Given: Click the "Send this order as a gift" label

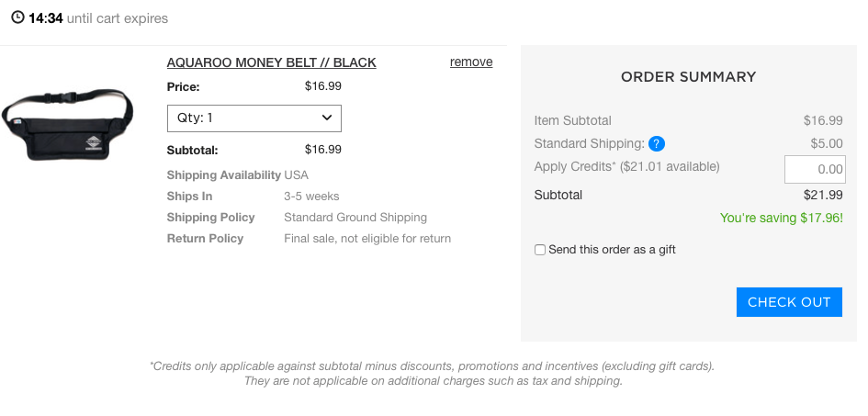Looking at the screenshot, I should click(x=612, y=250).
